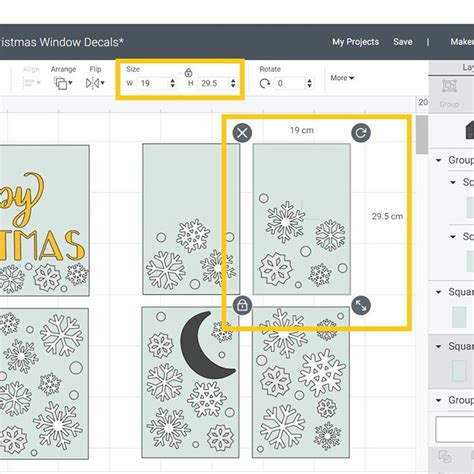The height and width of the screenshot is (474, 474).
Task: Click the width W input field
Action: [153, 83]
